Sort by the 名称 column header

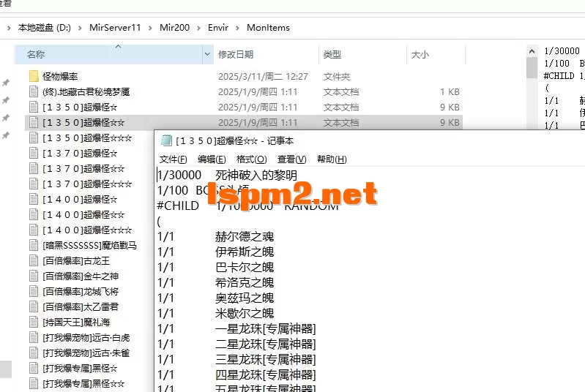(x=108, y=54)
